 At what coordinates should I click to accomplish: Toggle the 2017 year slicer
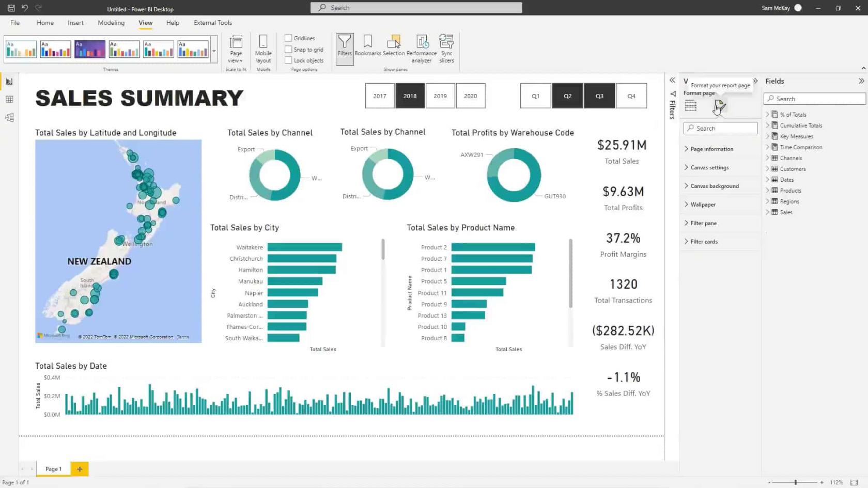(x=380, y=96)
